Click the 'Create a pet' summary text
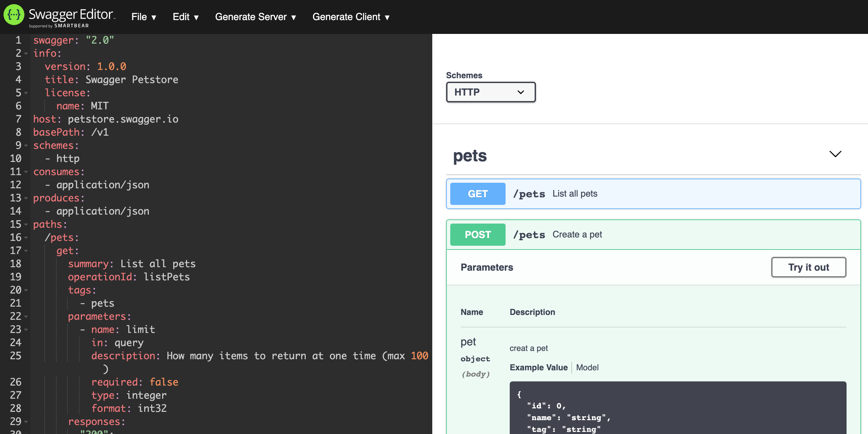The image size is (868, 434). [x=577, y=235]
